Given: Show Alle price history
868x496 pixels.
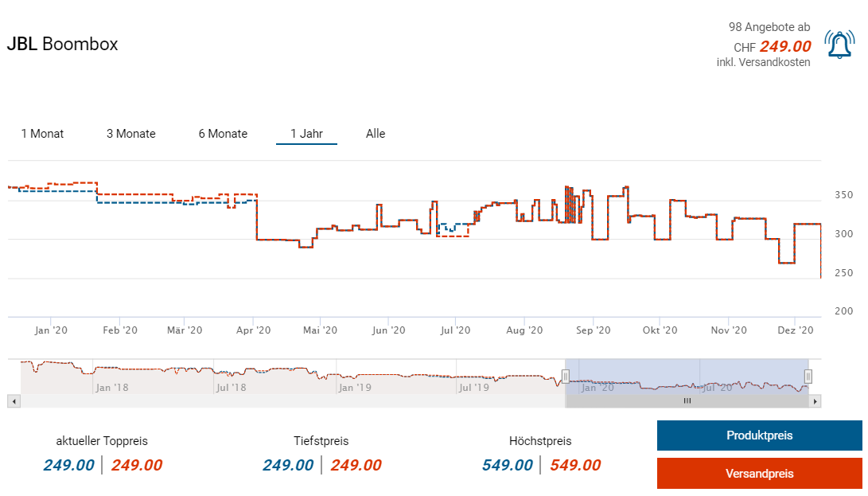Looking at the screenshot, I should coord(376,134).
